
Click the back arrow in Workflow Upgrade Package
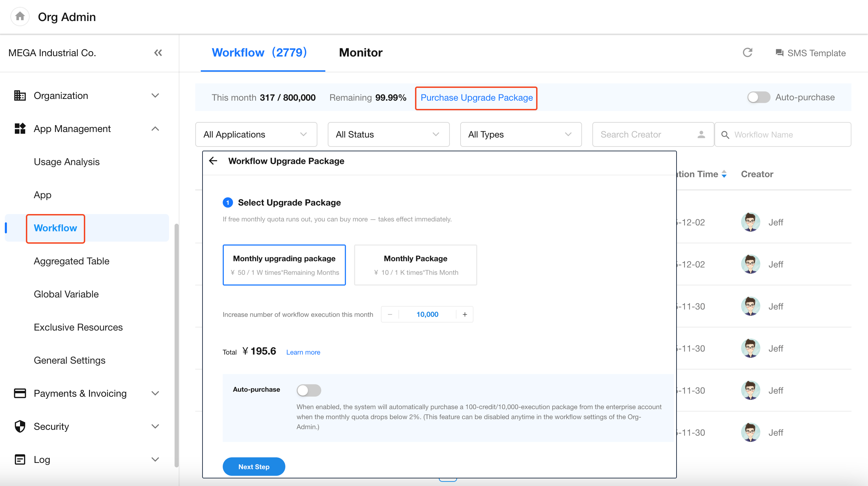[x=213, y=161]
